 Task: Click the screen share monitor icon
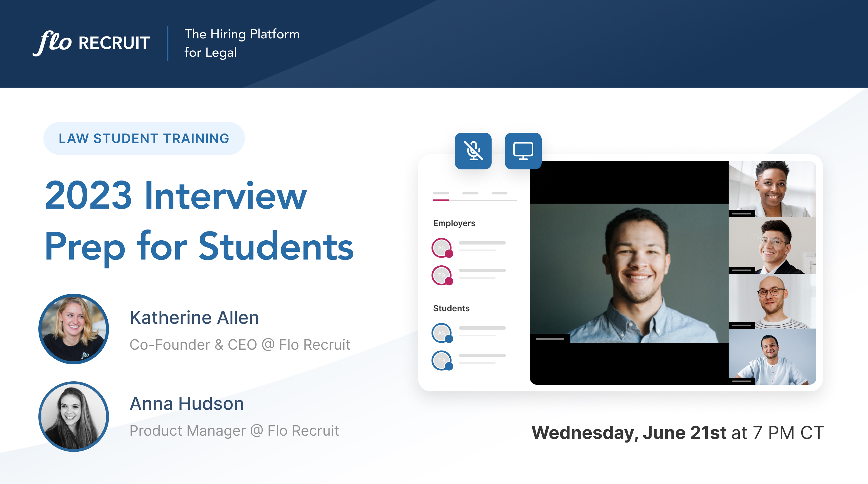pyautogui.click(x=523, y=150)
